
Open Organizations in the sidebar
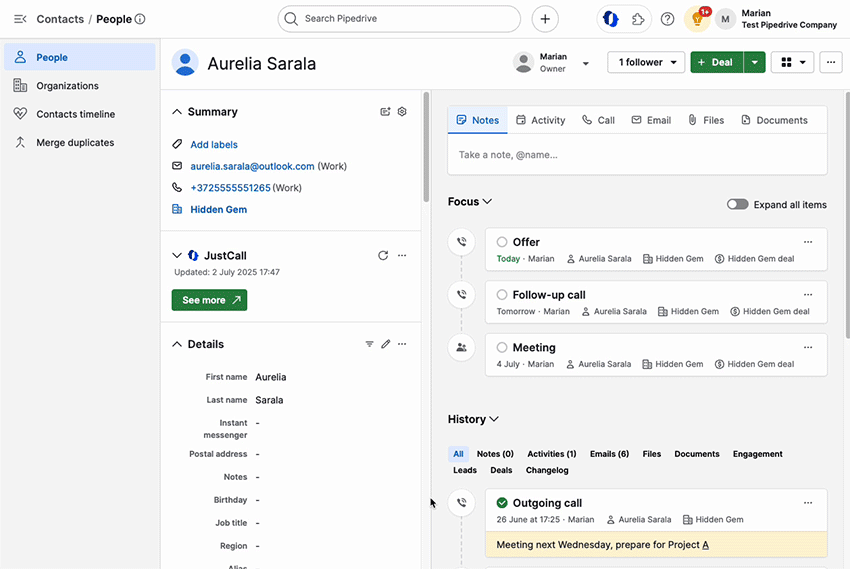(67, 86)
